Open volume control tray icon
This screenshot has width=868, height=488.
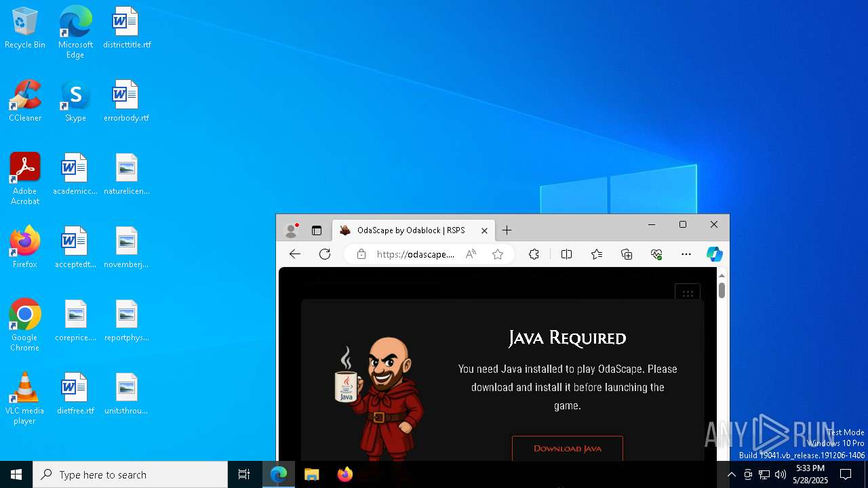[781, 474]
